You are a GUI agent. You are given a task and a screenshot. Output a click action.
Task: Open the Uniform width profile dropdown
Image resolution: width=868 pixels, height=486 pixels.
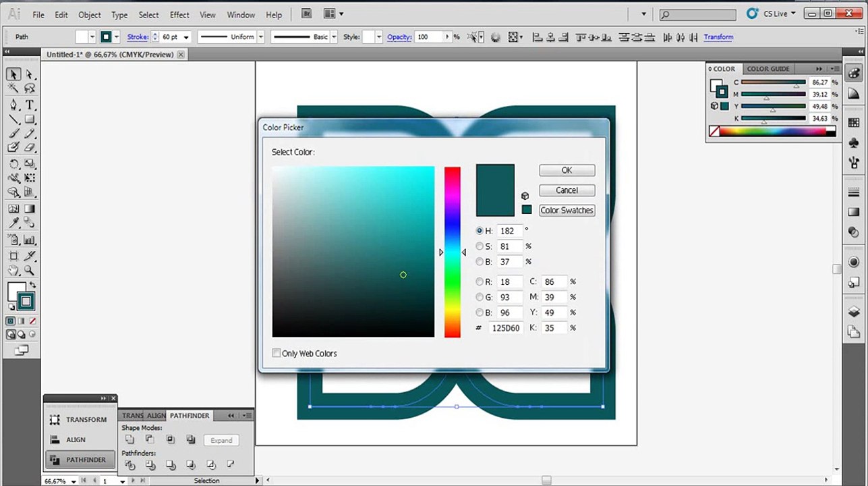261,37
